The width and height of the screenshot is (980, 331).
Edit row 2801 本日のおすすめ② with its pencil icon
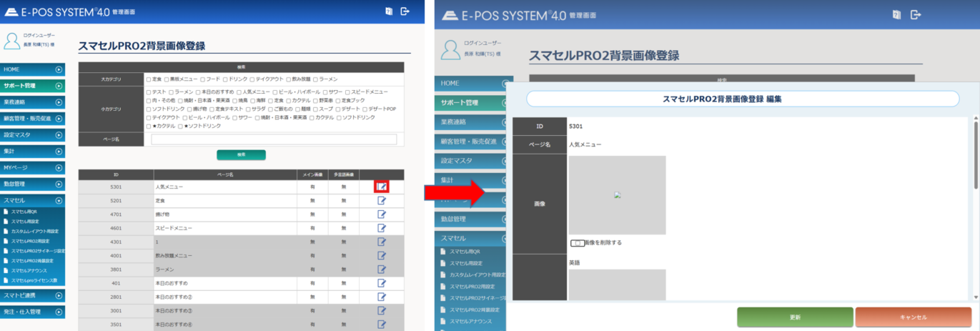coord(382,296)
